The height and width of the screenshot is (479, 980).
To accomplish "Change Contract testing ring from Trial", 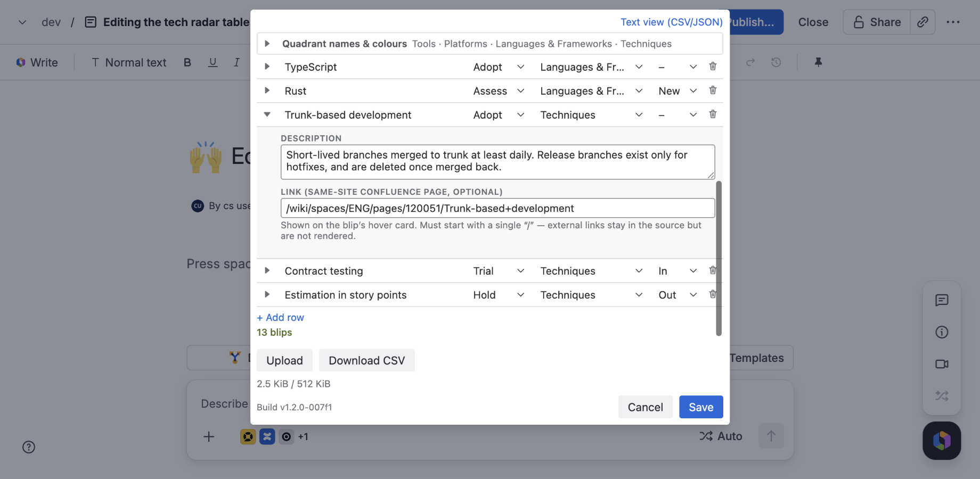I will tap(499, 271).
